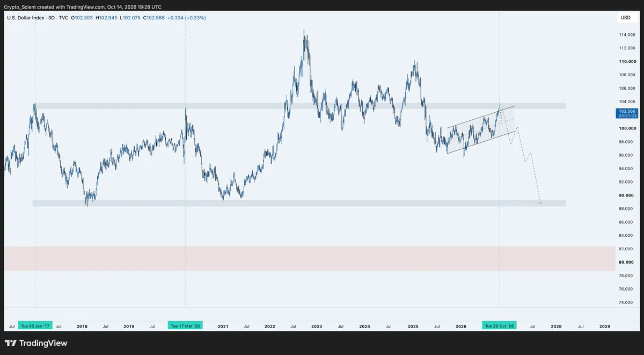Screen dimensions: 644x355
Task: Click the close value C102.566 in legend
Action: (153, 18)
